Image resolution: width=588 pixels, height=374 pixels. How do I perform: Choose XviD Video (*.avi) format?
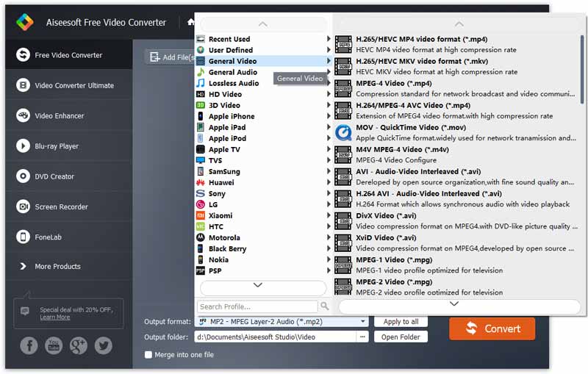pyautogui.click(x=456, y=242)
